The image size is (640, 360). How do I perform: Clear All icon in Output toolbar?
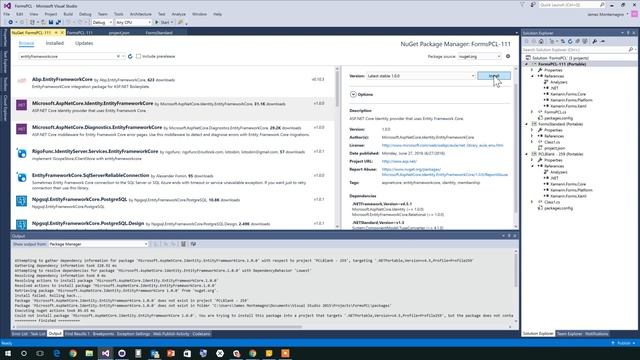[183, 244]
